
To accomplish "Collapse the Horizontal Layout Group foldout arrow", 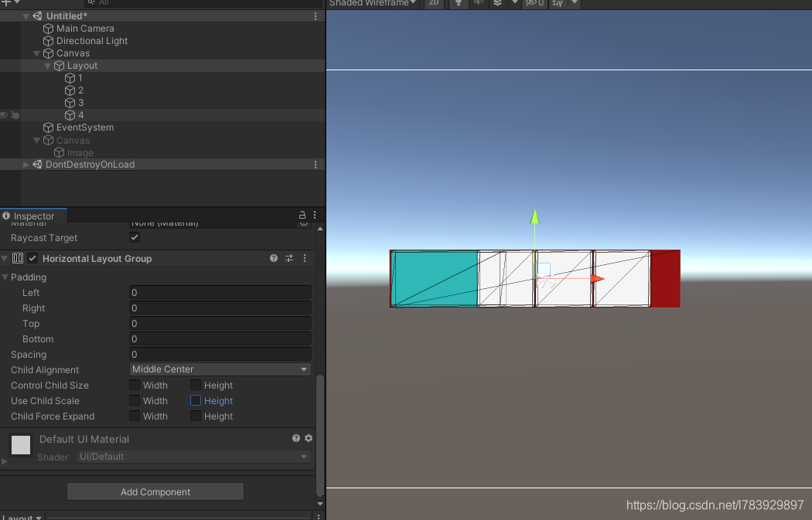I will (5, 258).
